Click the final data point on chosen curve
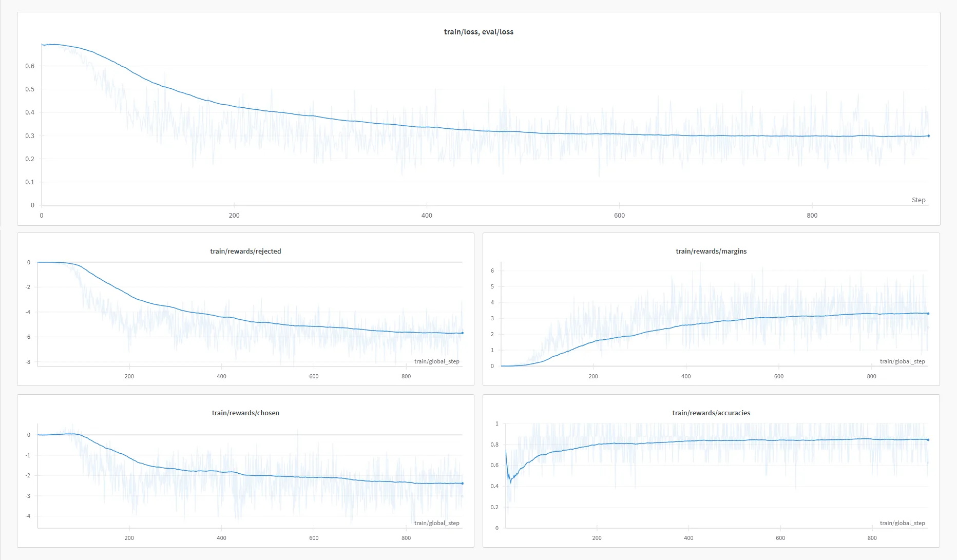Viewport: 957px width, 560px height. coord(462,484)
